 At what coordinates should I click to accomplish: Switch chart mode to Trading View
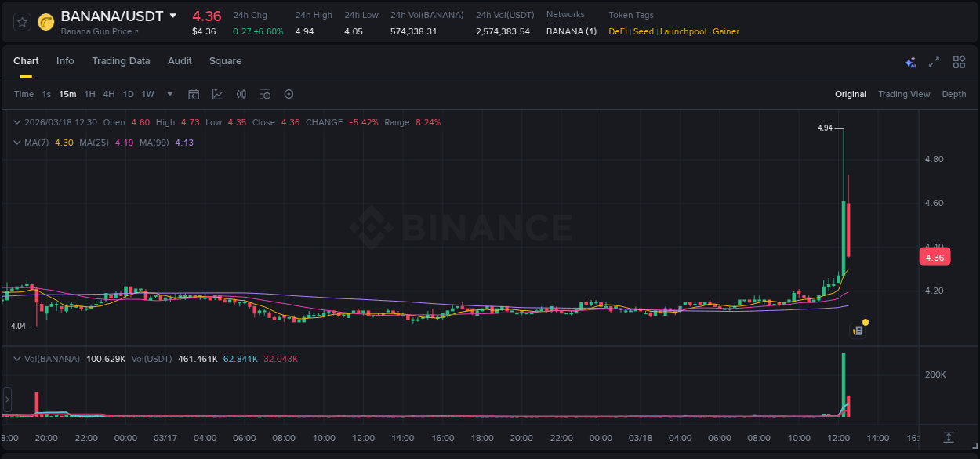tap(904, 94)
